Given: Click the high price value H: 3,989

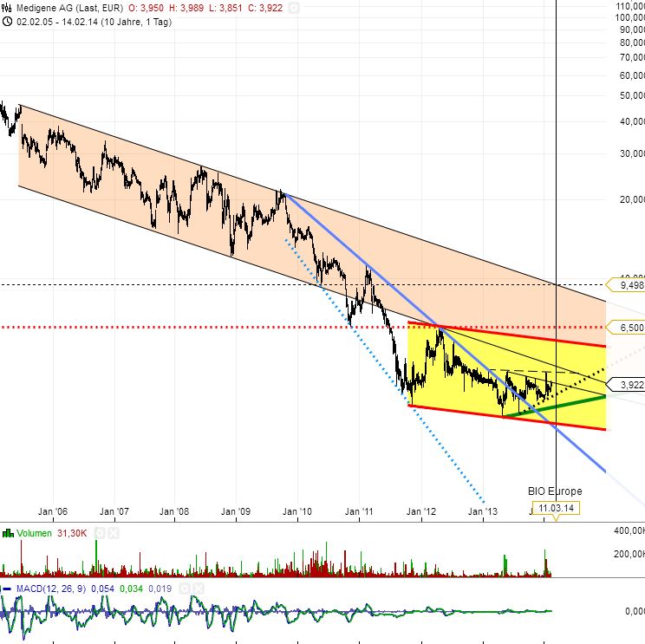Looking at the screenshot, I should 186,8.
